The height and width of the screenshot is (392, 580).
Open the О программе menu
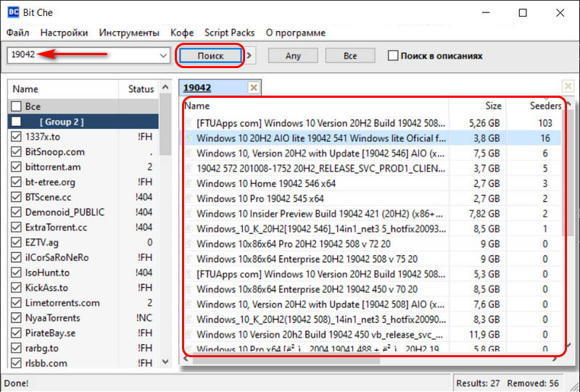click(x=295, y=33)
